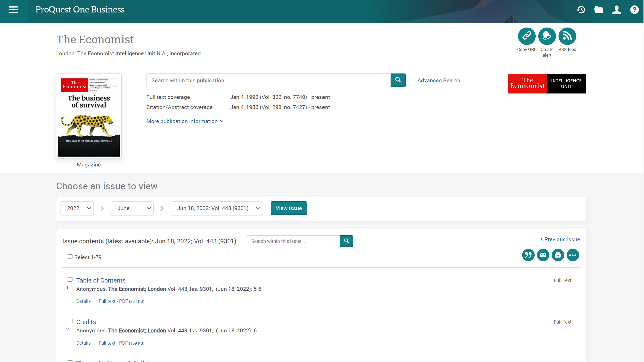Check the Table of Contents item checkbox
The width and height of the screenshot is (644, 362).
click(x=70, y=279)
